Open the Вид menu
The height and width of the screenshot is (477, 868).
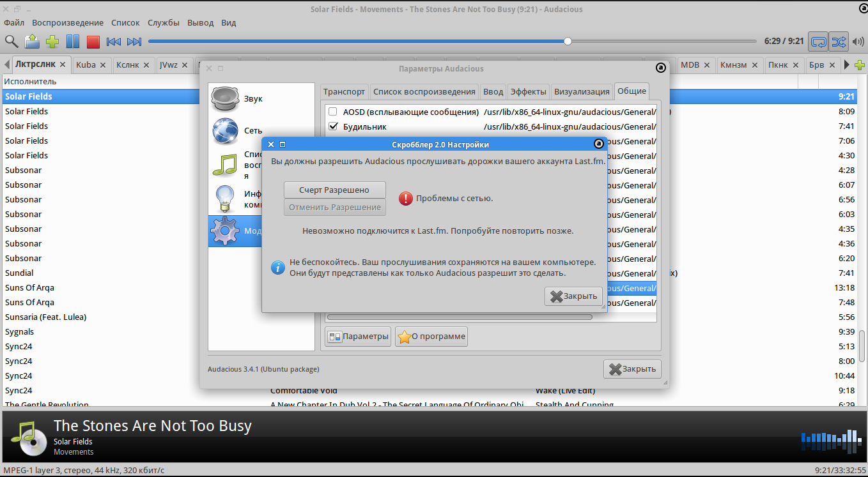(x=229, y=22)
